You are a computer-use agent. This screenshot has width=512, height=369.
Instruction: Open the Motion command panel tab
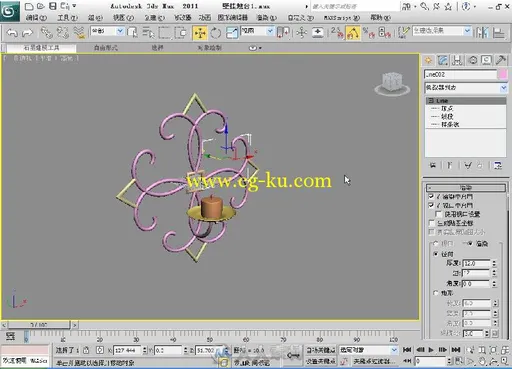tap(473, 60)
